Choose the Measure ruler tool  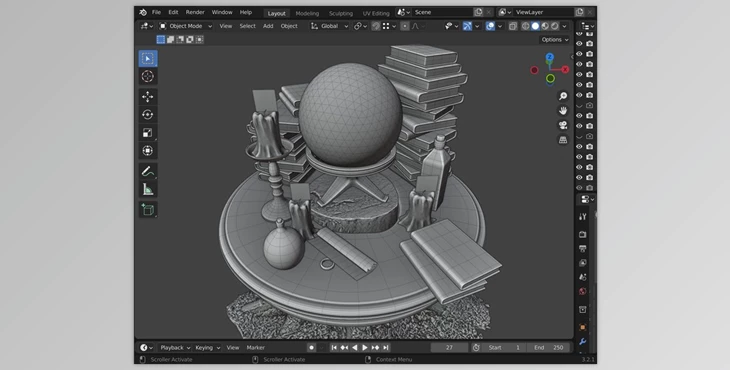pos(148,189)
